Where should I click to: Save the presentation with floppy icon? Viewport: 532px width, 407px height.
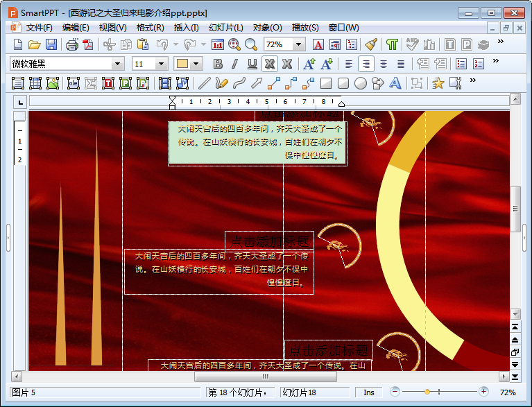pos(51,44)
